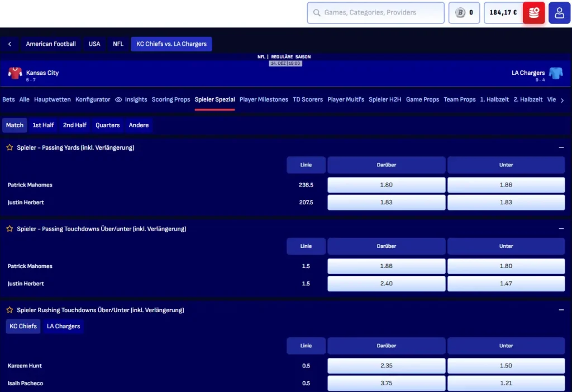Click the LA Chargers blue jersey icon
Screen dimensions: 572x392
pos(555,73)
